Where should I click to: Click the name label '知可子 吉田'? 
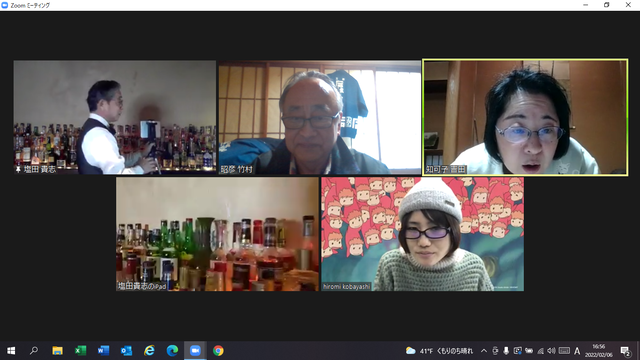point(446,169)
